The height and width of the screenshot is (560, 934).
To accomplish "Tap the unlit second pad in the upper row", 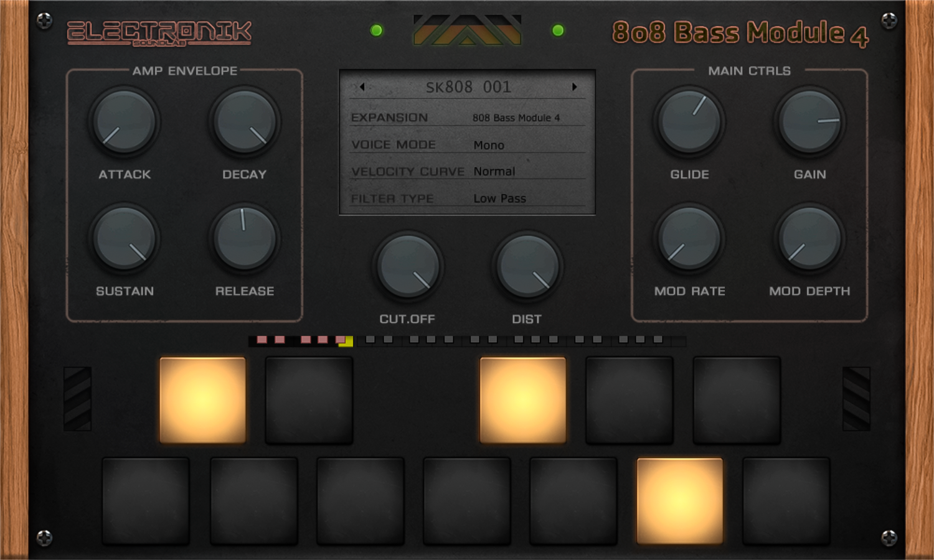I will 309,400.
